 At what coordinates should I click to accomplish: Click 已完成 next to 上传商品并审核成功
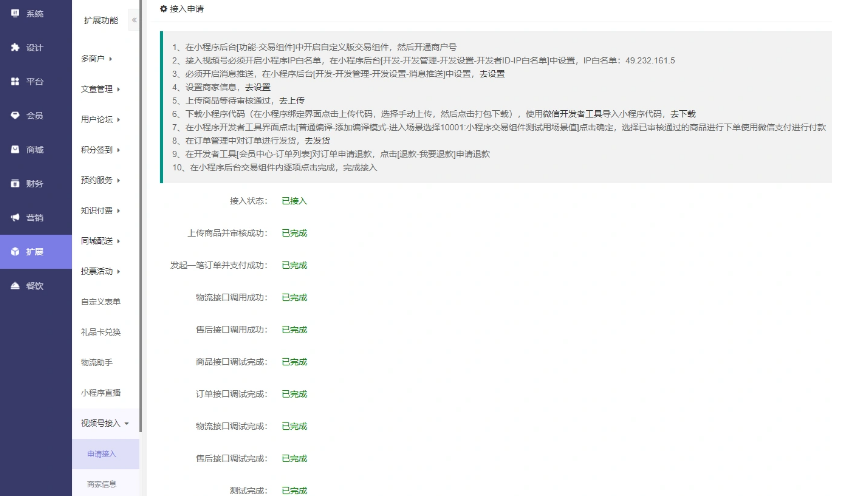tap(294, 233)
